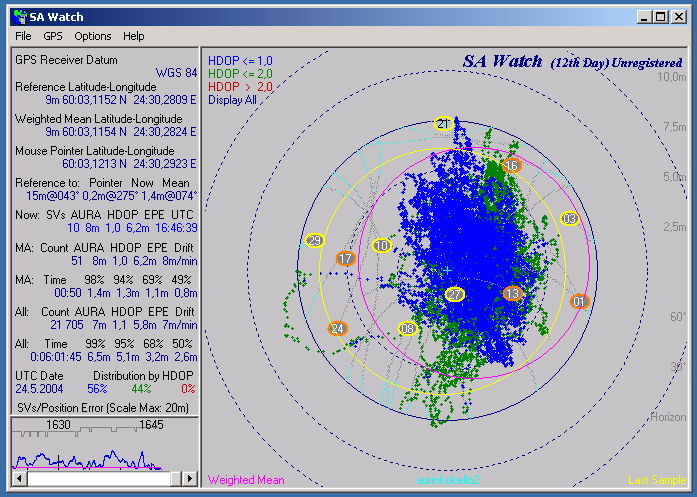Open the GPS menu
This screenshot has width=697, height=497.
[x=53, y=36]
